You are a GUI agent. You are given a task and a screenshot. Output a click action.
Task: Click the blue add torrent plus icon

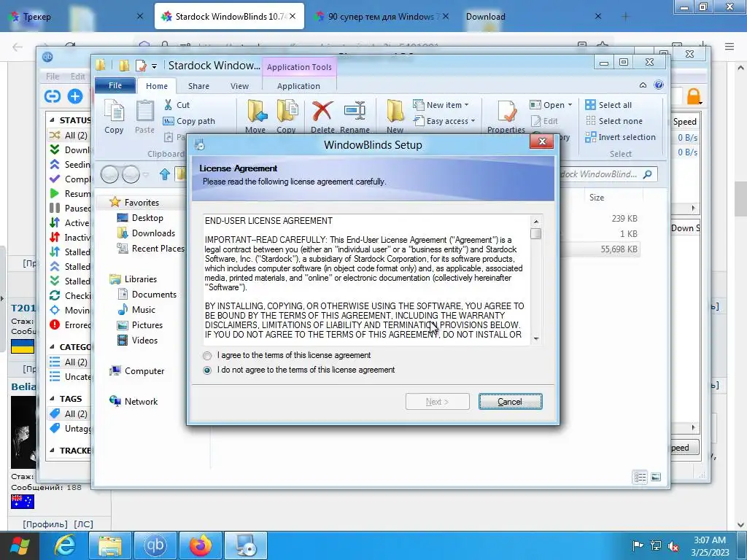tap(75, 96)
